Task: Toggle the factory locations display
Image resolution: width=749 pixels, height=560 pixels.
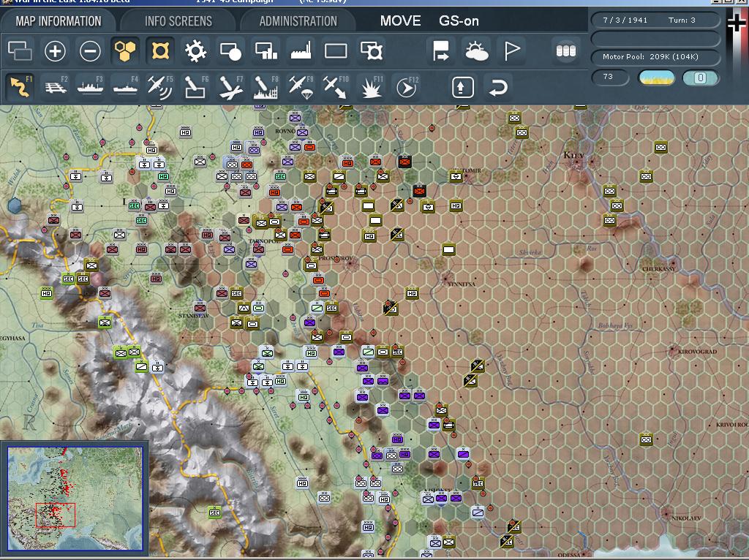Action: (301, 50)
